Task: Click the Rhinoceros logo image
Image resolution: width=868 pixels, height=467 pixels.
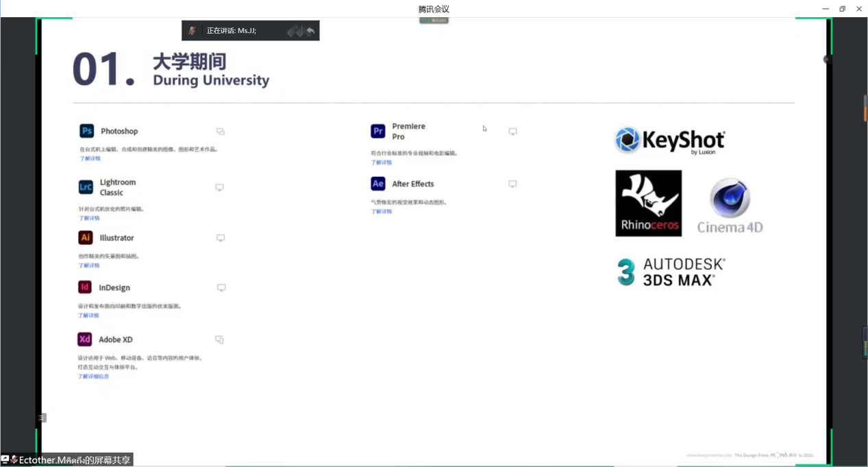Action: coord(648,203)
